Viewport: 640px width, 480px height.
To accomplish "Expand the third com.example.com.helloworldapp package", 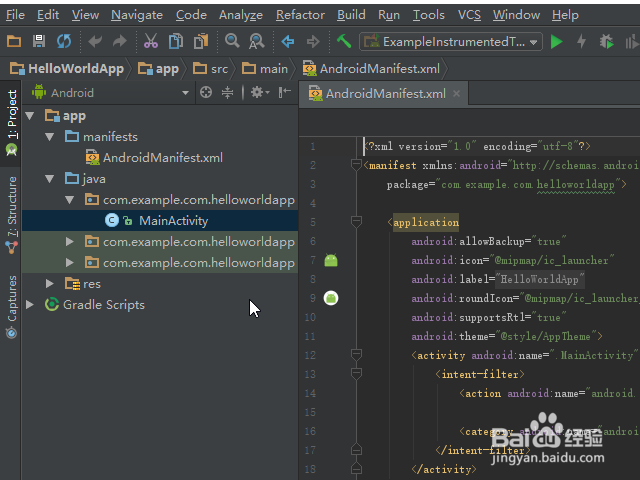I will click(70, 263).
